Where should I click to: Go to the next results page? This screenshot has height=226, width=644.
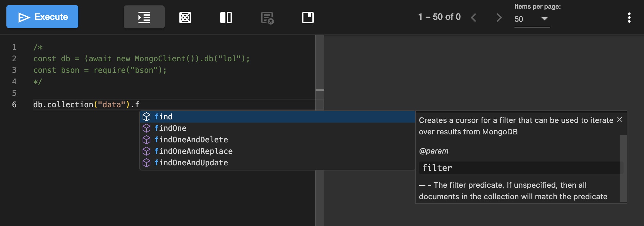click(499, 17)
